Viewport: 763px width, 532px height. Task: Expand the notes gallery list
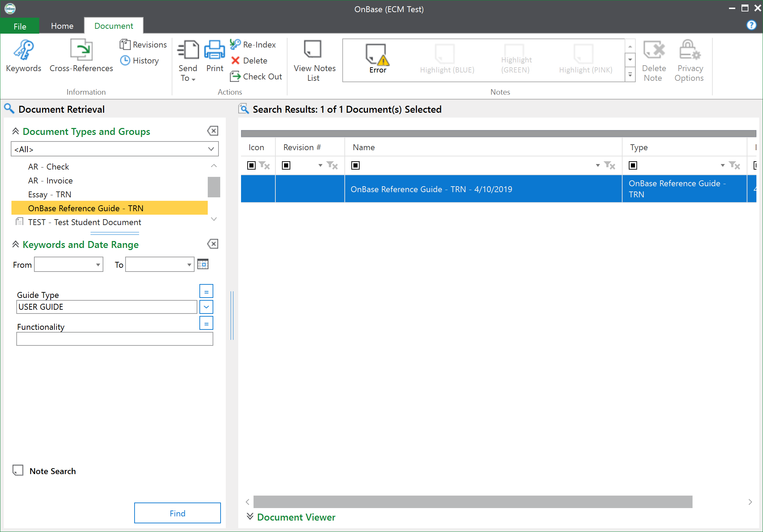tap(630, 75)
